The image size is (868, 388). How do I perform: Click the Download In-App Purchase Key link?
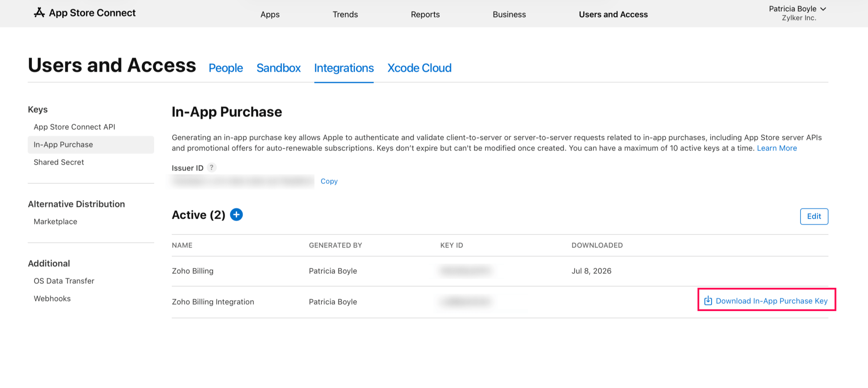click(766, 301)
